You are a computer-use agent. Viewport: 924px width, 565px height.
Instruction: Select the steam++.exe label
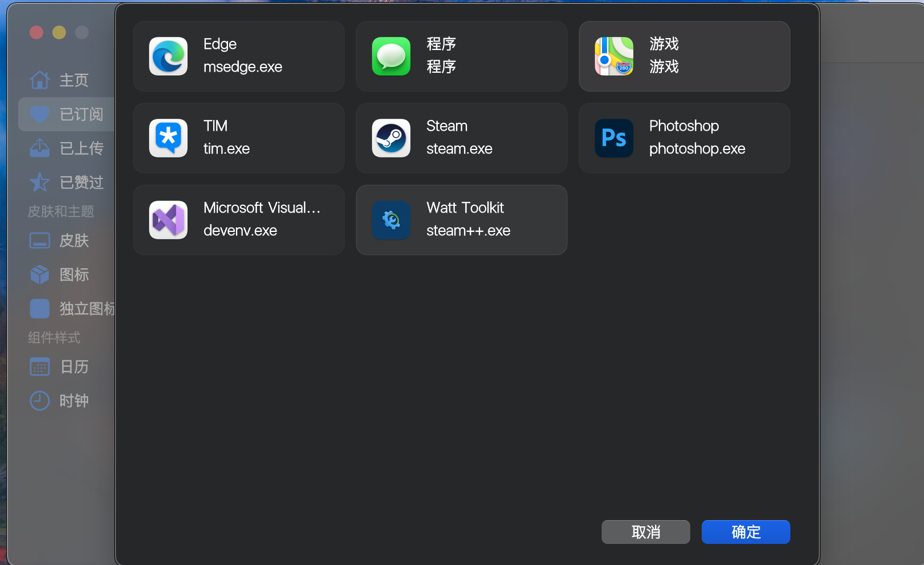(x=468, y=231)
